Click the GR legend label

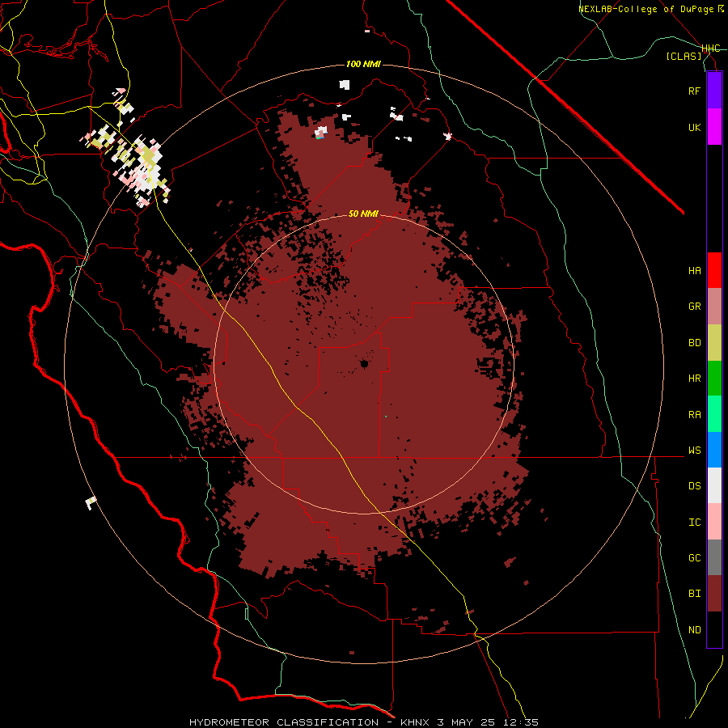click(694, 307)
